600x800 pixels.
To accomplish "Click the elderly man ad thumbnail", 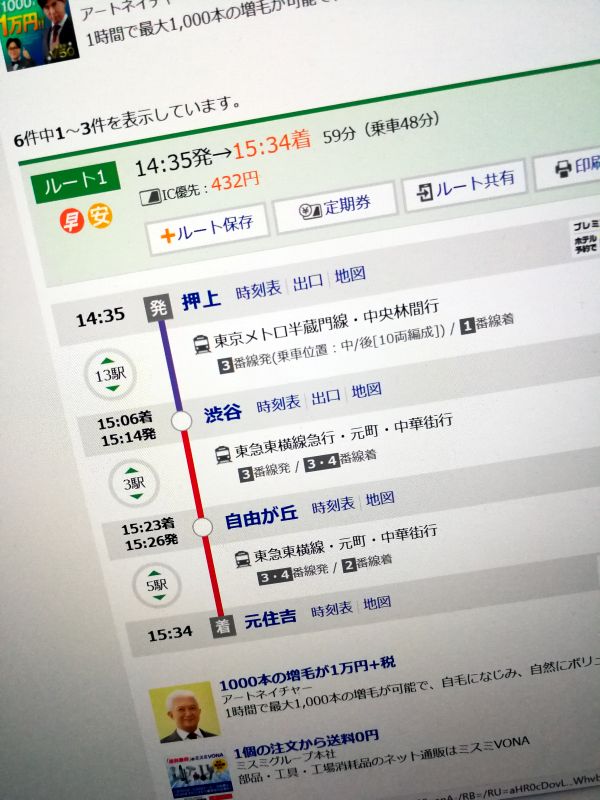I will click(185, 712).
